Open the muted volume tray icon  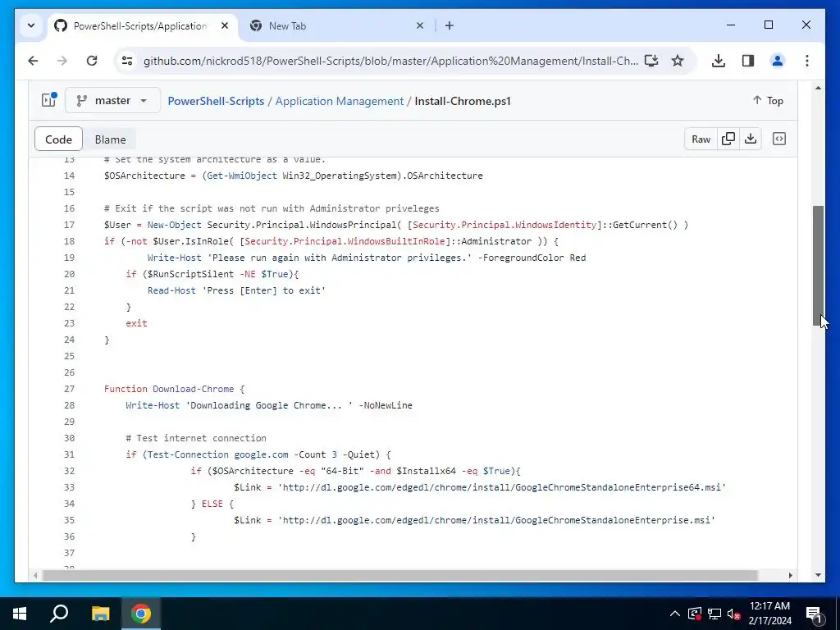tap(733, 614)
